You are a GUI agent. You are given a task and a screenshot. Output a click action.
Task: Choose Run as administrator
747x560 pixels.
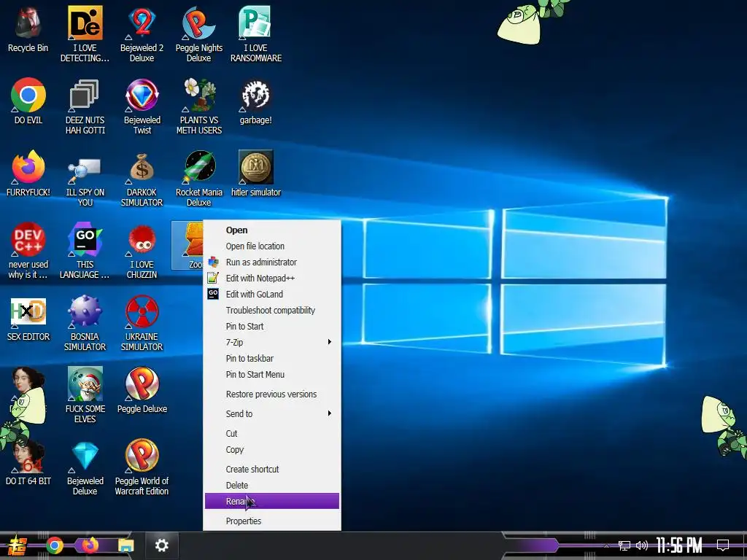pos(272,262)
